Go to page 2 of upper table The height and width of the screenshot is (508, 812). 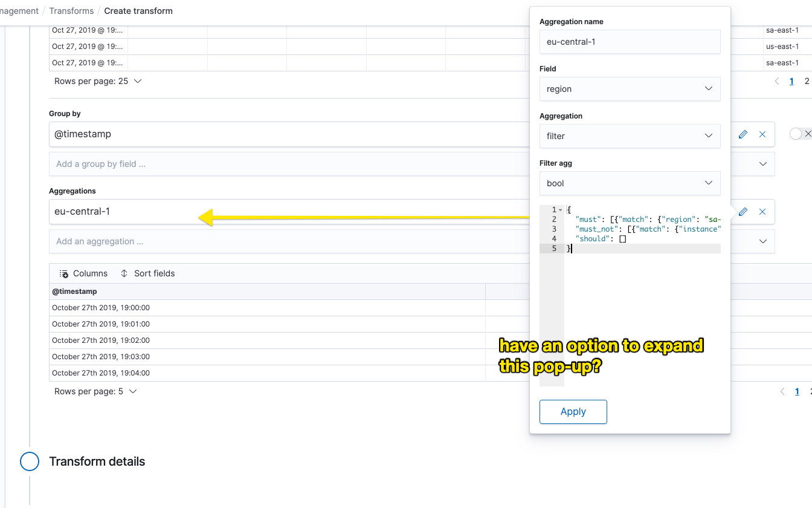tap(807, 81)
